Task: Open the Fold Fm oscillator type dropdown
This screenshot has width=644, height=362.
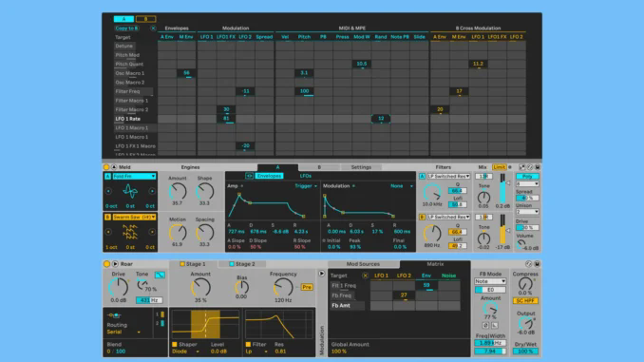Action: (x=134, y=177)
